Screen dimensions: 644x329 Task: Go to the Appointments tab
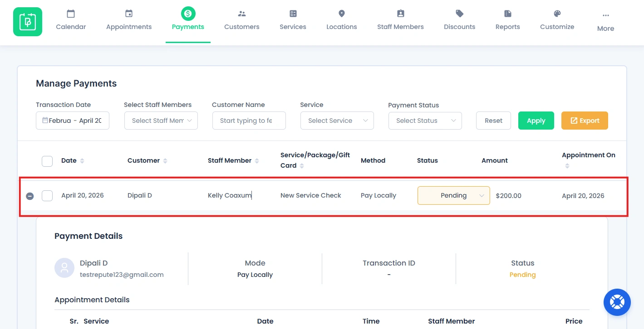point(129,27)
